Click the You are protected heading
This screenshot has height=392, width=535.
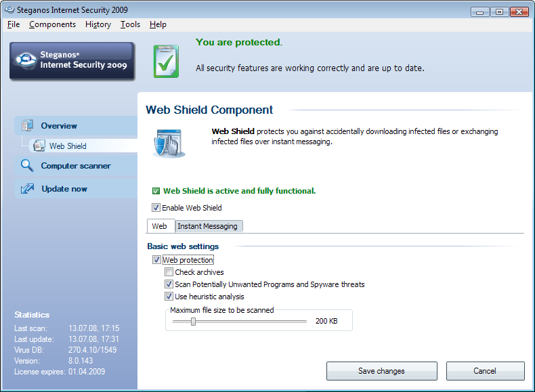tap(239, 42)
